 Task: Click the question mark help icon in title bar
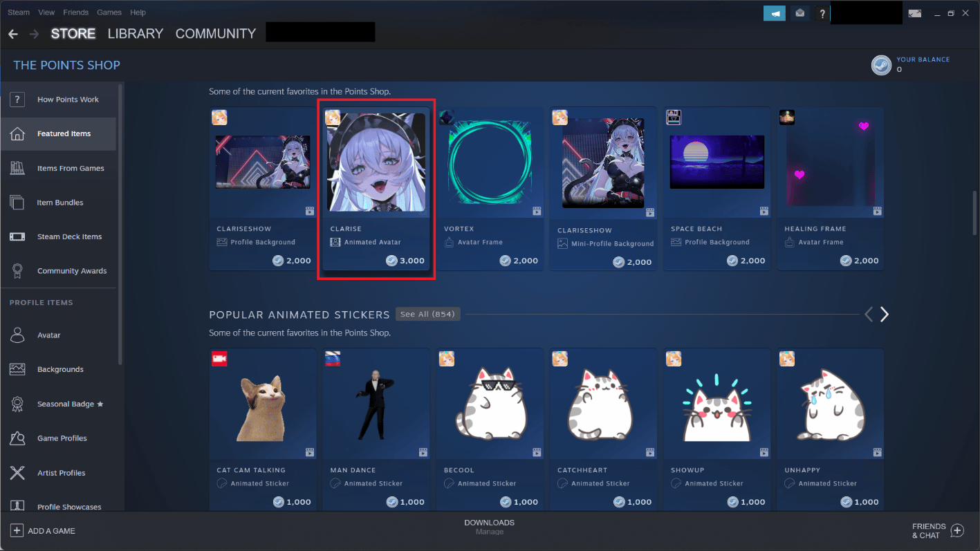(x=822, y=12)
